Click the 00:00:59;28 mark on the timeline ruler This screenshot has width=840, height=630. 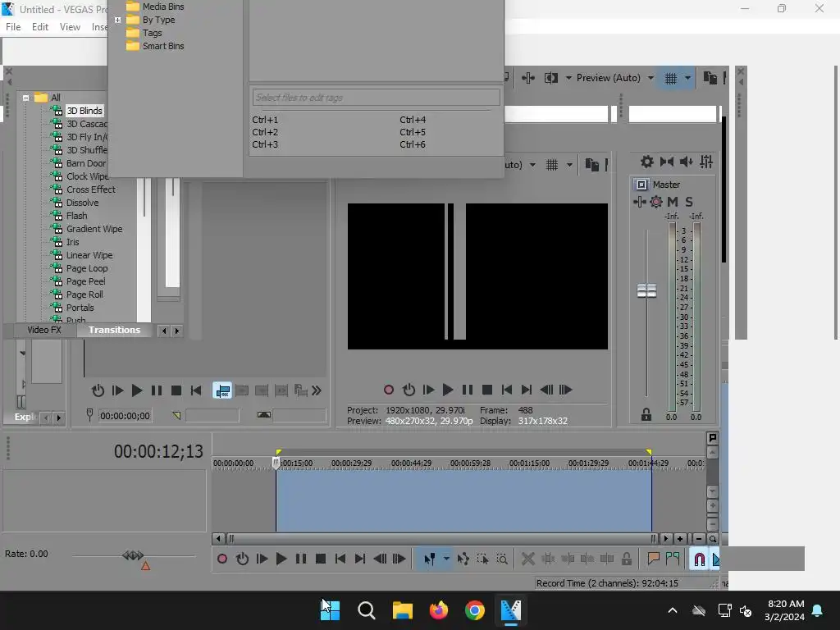pyautogui.click(x=470, y=463)
